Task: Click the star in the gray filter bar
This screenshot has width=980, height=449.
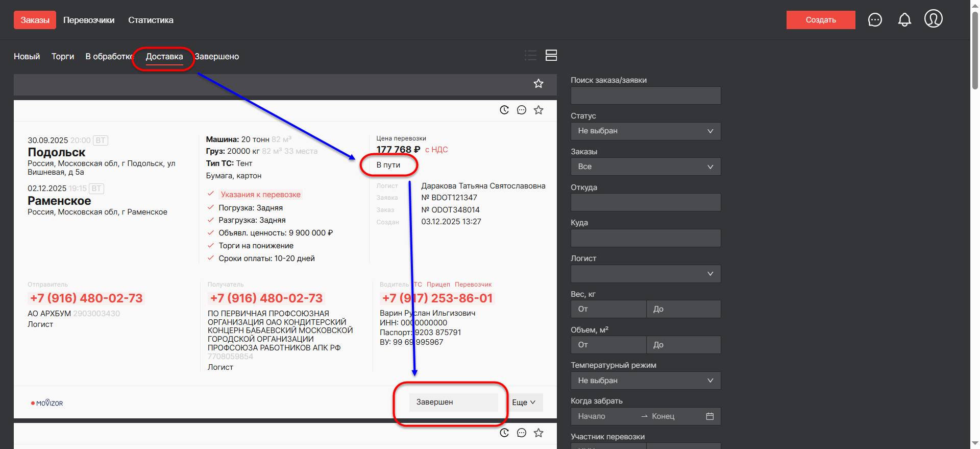Action: (x=538, y=84)
